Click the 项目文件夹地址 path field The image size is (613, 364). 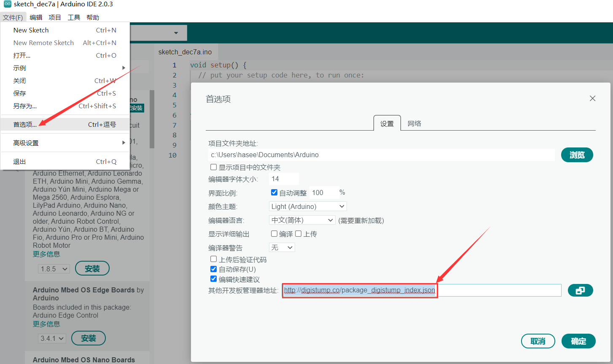tap(382, 155)
